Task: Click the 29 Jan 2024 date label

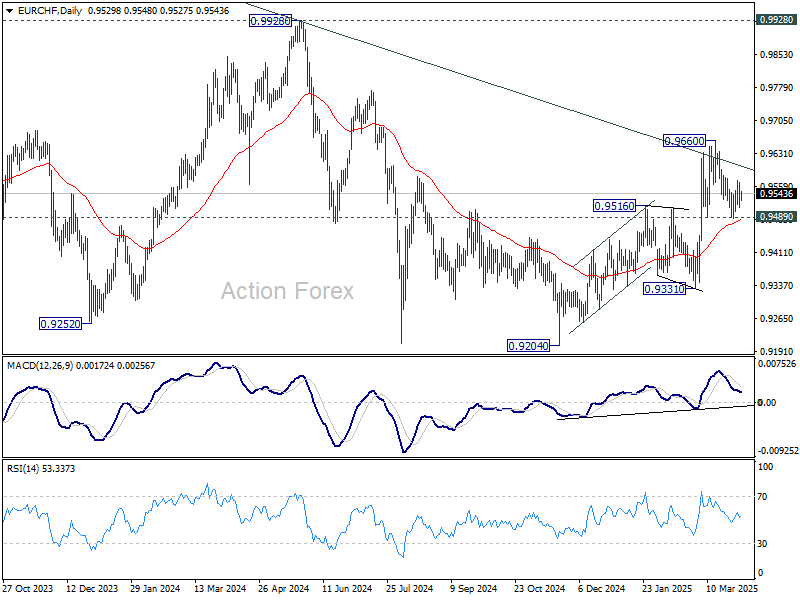Action: 155,588
